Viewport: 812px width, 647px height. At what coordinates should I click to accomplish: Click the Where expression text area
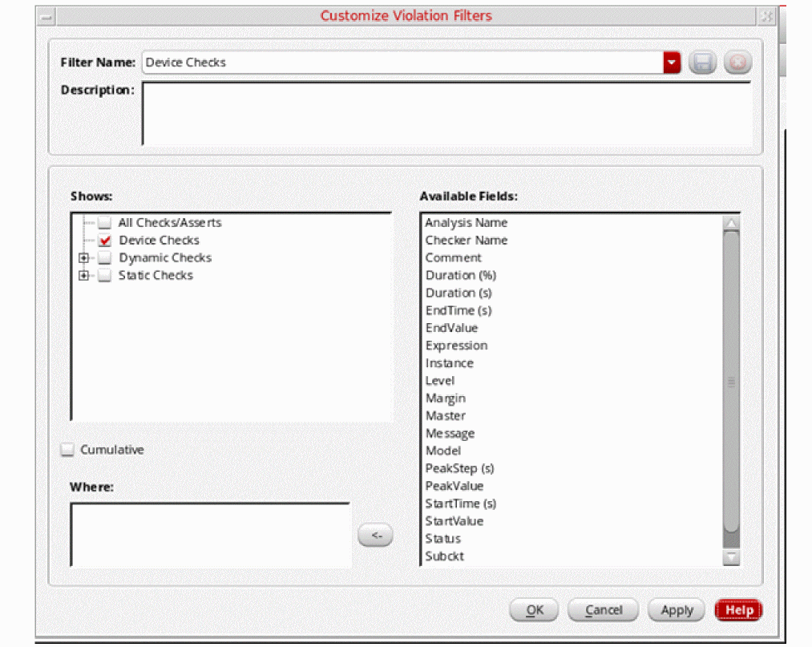pos(210,535)
